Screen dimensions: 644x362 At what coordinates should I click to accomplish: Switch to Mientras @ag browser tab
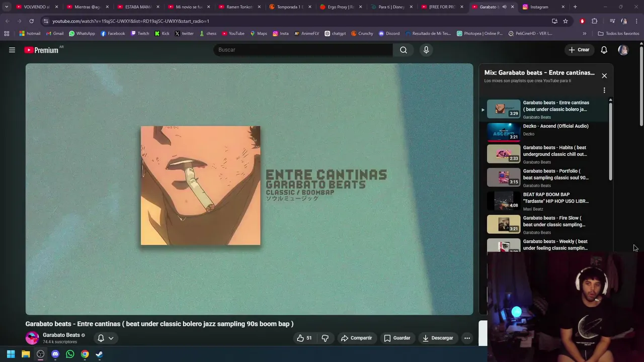pos(88,7)
